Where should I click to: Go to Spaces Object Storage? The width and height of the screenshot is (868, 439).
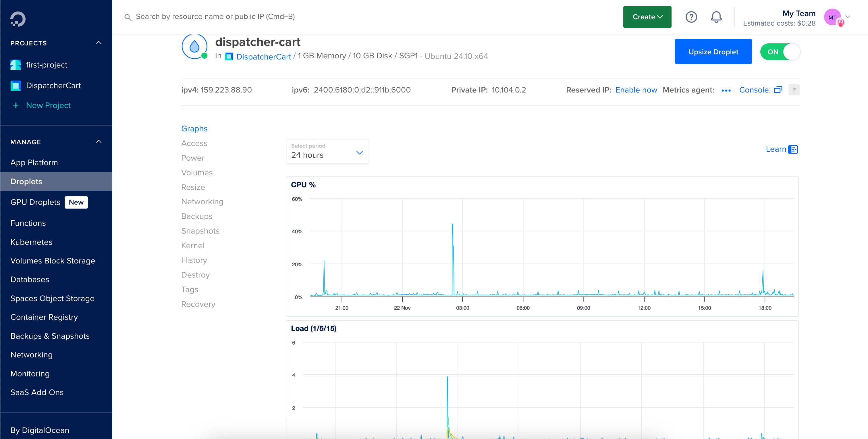coord(52,299)
